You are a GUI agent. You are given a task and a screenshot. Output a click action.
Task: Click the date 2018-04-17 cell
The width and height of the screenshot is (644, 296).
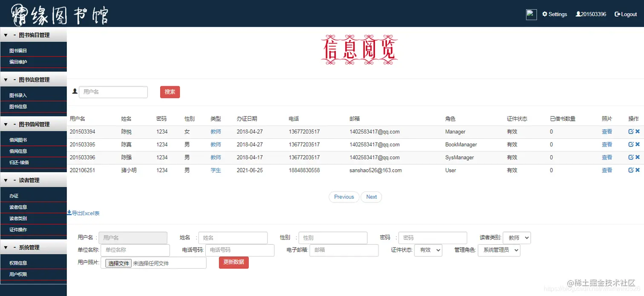tap(250, 157)
